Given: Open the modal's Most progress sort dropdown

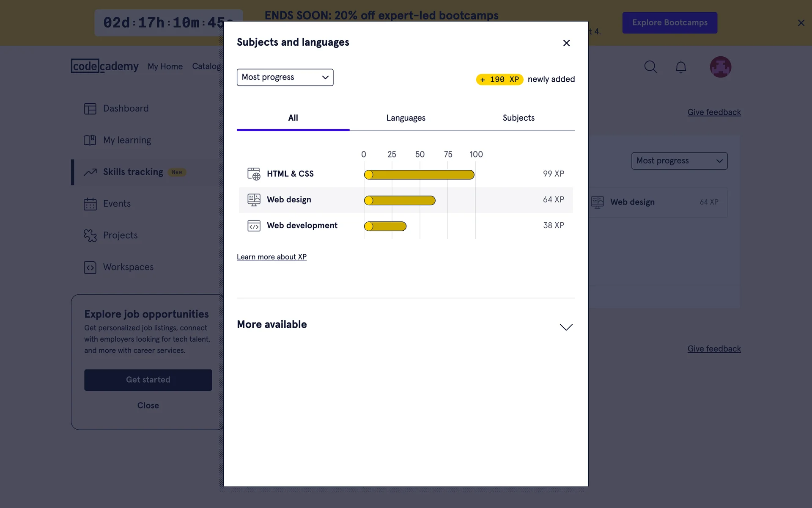Looking at the screenshot, I should click(285, 77).
